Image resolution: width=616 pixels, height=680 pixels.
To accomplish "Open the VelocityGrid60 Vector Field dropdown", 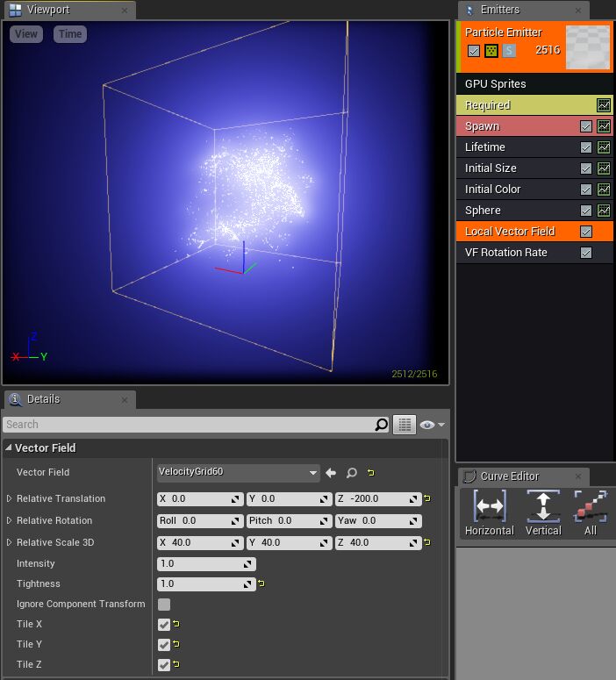I will pos(238,472).
